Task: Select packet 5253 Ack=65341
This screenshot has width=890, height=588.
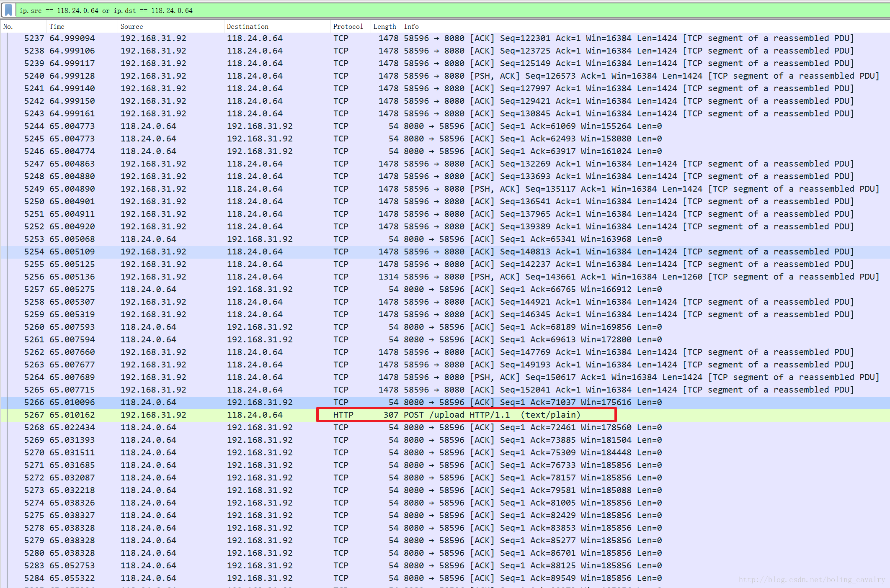Action: tap(445, 239)
